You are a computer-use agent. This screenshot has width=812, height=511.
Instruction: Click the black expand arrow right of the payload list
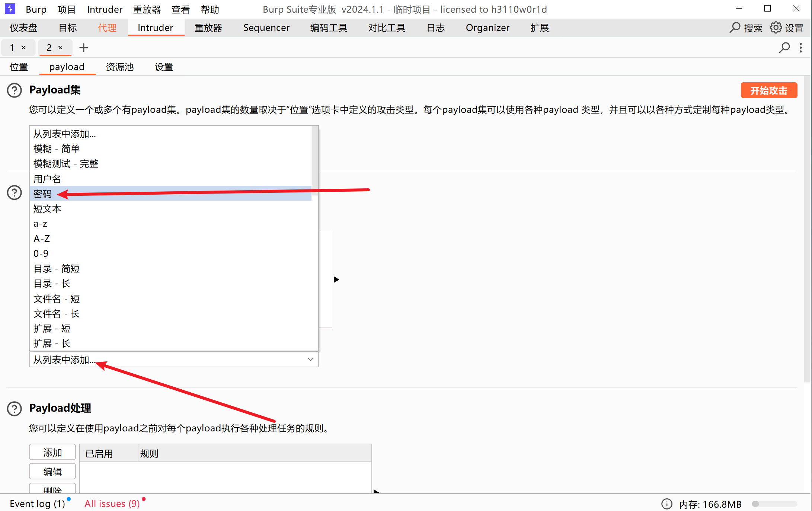(336, 280)
